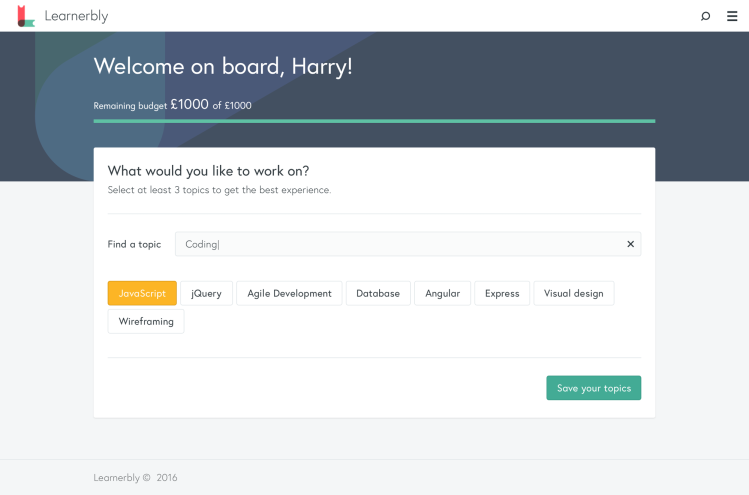Select the Visual design topic
Viewport: 749px width, 495px height.
pos(574,293)
